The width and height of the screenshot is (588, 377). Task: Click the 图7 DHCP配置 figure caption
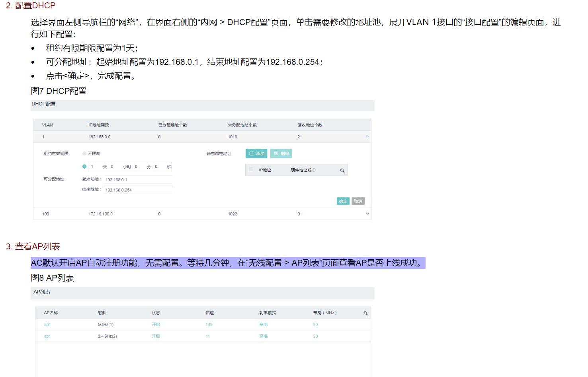point(59,91)
